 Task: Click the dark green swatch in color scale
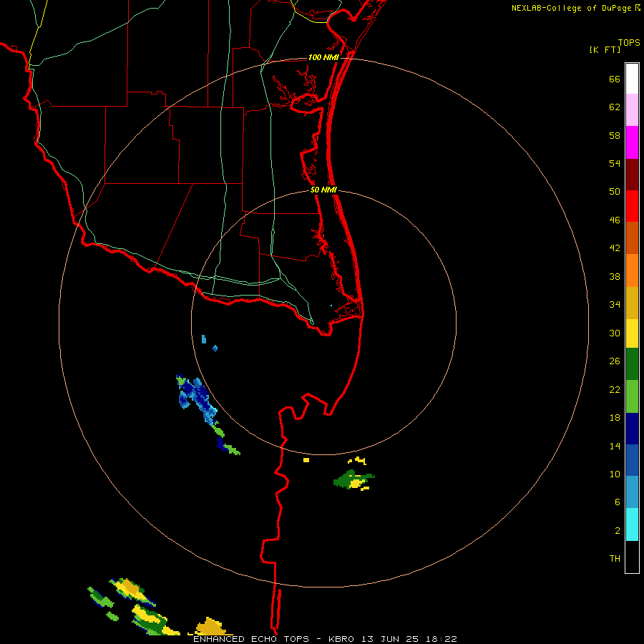point(632,364)
